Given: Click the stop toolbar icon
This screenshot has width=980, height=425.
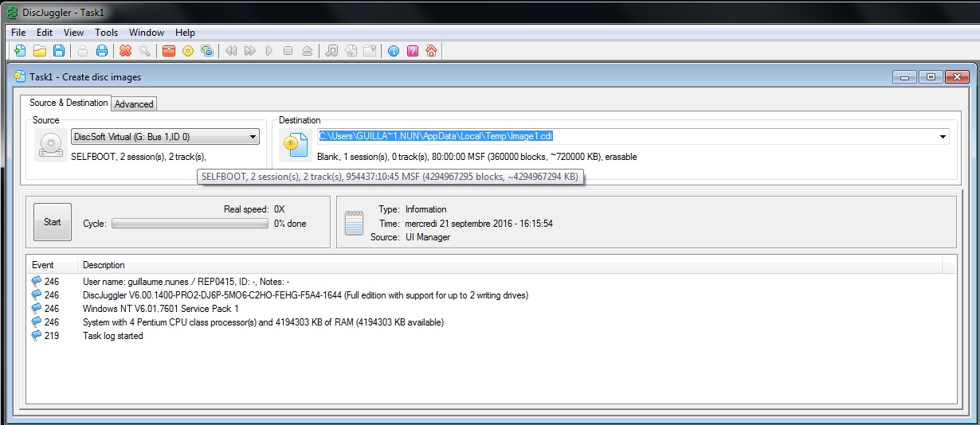Looking at the screenshot, I should click(x=288, y=51).
